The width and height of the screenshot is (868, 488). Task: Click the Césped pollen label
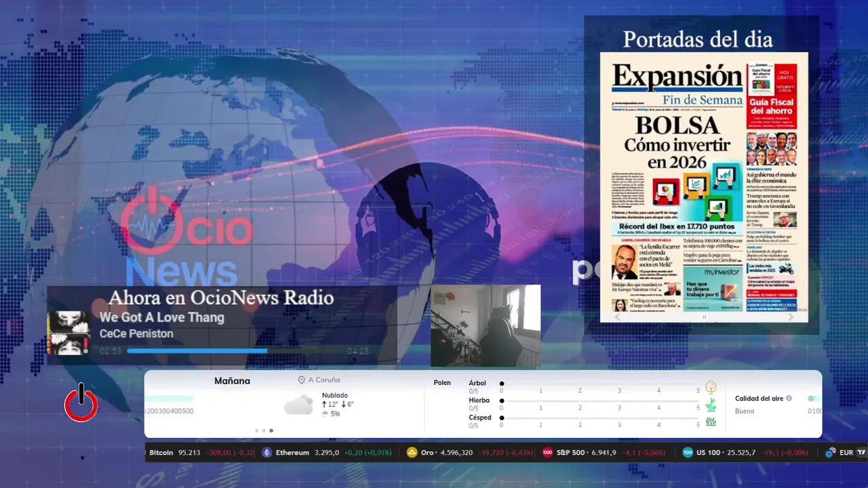480,418
